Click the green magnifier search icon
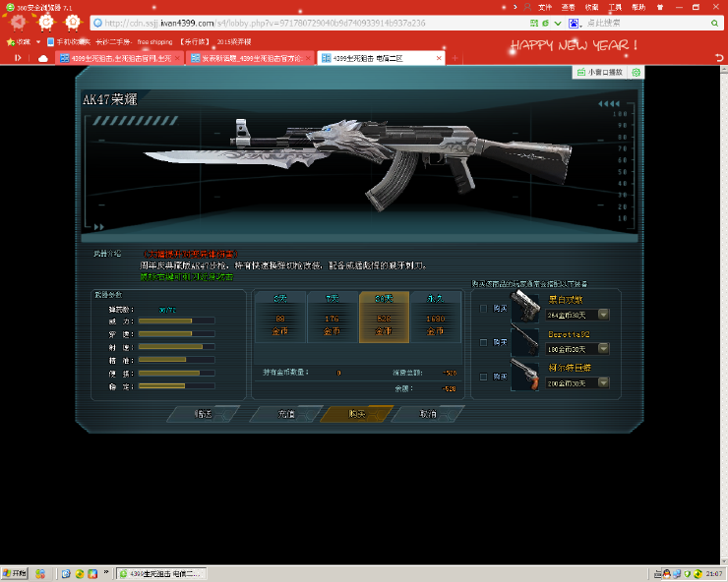This screenshot has height=582, width=728. [714, 23]
